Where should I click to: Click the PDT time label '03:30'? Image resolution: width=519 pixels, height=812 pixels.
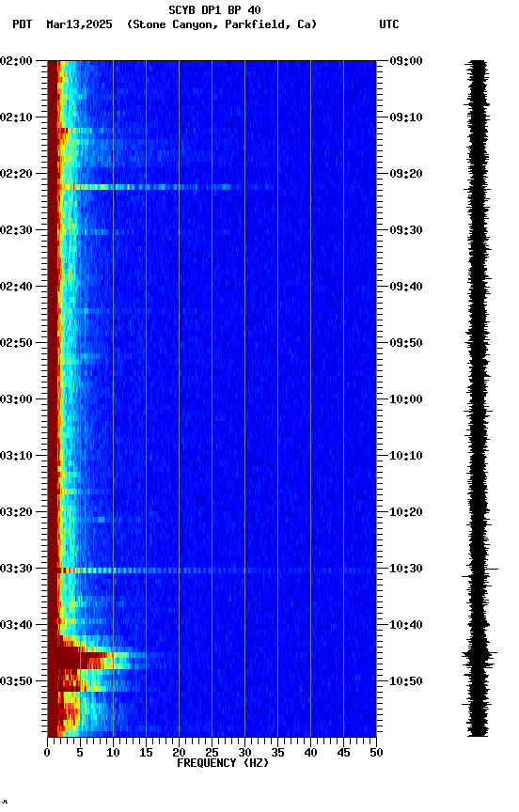tap(16, 569)
